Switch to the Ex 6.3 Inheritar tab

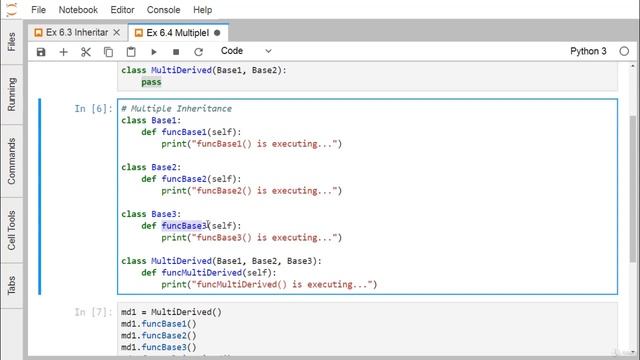[x=77, y=33]
